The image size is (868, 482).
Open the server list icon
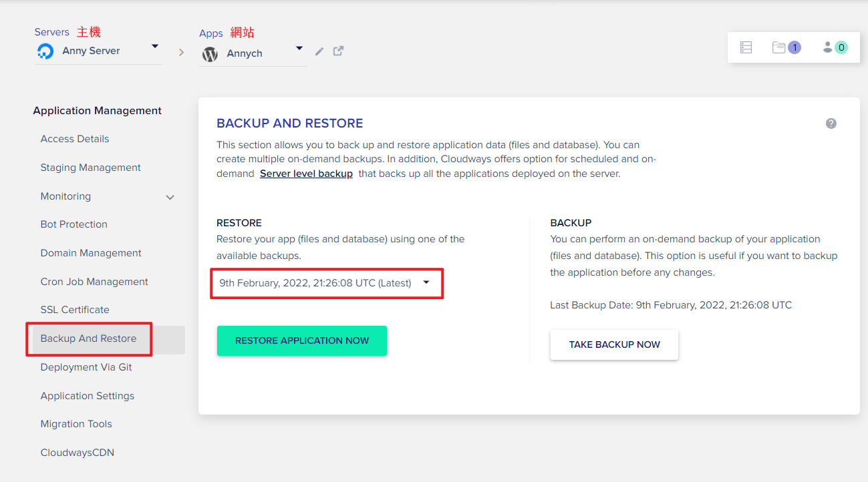tap(746, 47)
